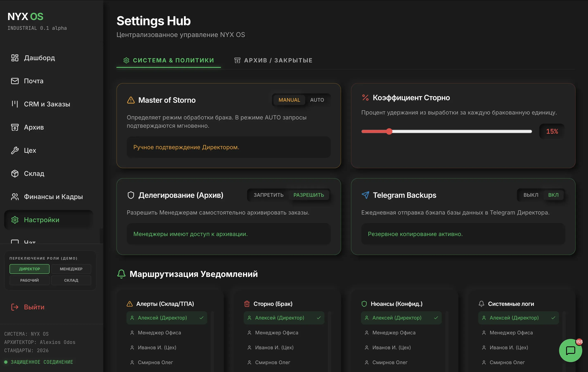This screenshot has height=372, width=588.
Task: Click the Dashboard grid icon in sidebar
Action: (15, 58)
